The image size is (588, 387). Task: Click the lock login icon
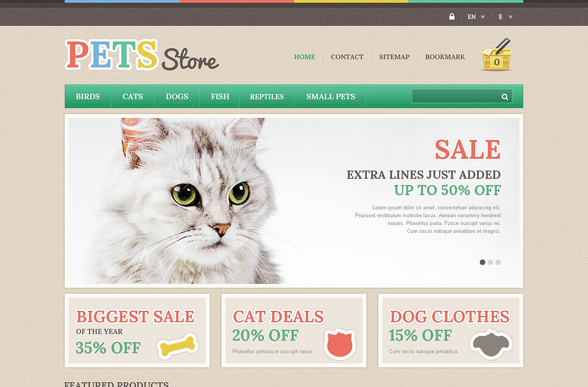[452, 16]
